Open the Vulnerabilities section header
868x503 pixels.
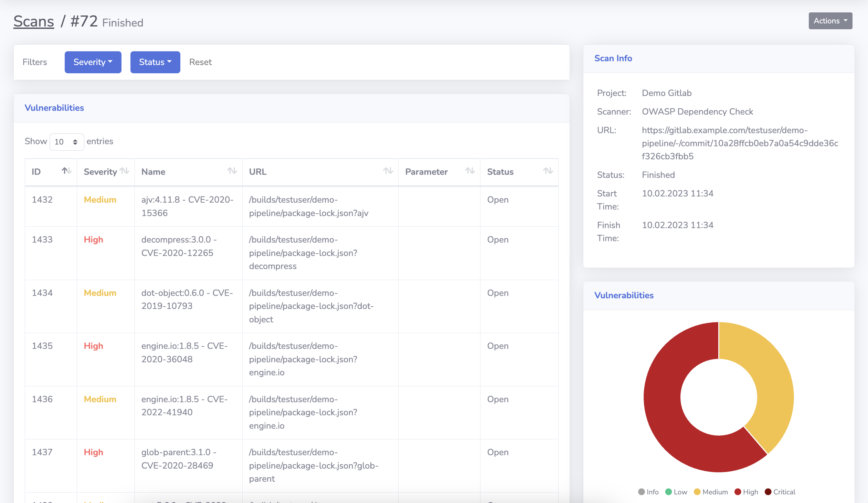tap(54, 107)
